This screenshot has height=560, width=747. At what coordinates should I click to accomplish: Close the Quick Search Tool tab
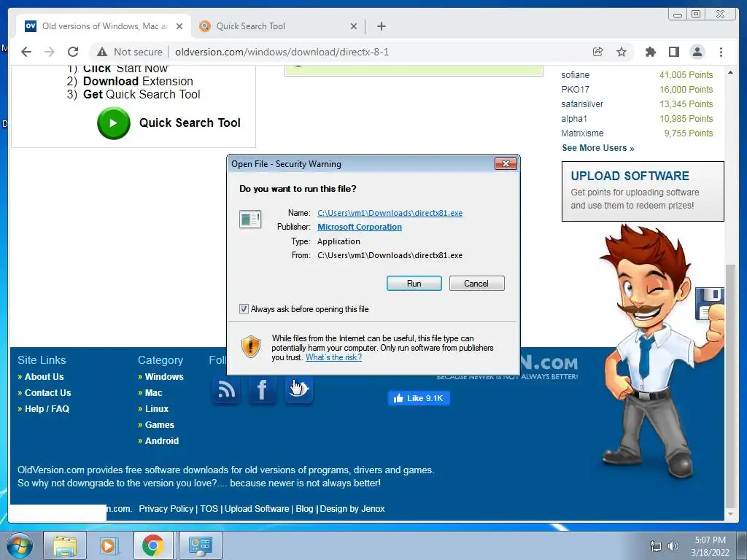(354, 26)
